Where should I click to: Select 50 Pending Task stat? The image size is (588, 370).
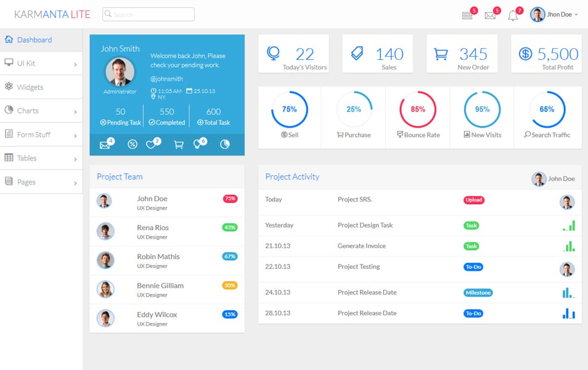[120, 117]
